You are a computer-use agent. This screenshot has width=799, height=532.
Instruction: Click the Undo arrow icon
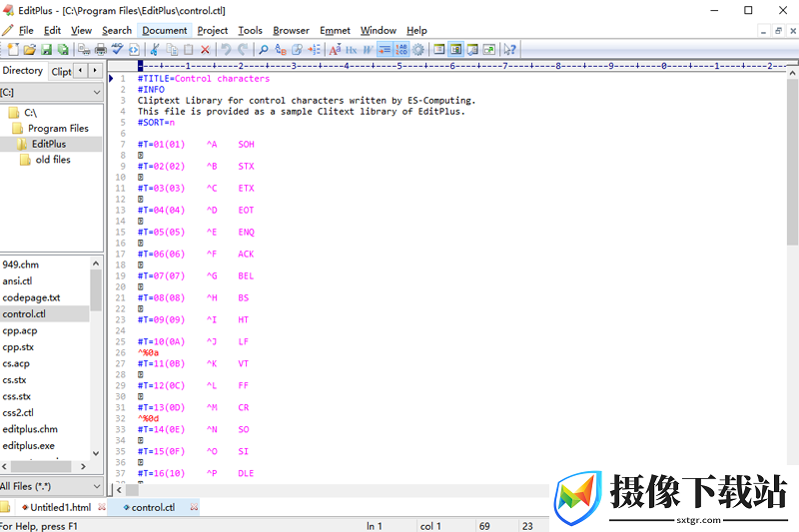click(227, 49)
